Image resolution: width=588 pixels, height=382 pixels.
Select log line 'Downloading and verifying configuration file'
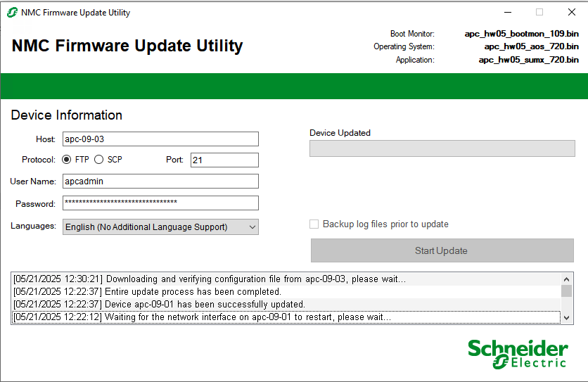[x=286, y=279]
